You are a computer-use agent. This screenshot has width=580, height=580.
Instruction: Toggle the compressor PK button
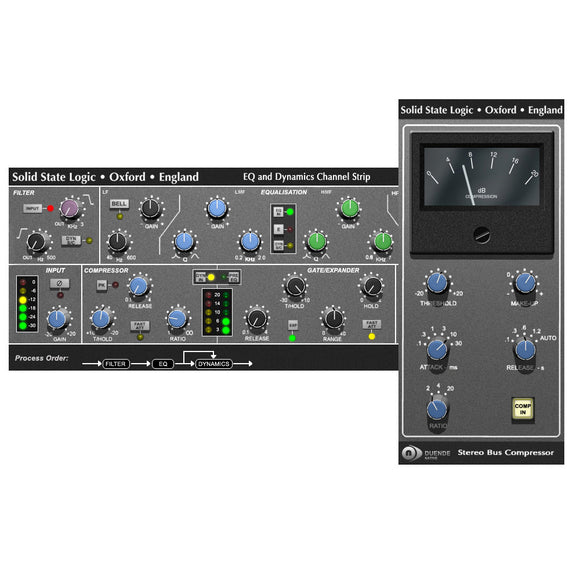(101, 285)
